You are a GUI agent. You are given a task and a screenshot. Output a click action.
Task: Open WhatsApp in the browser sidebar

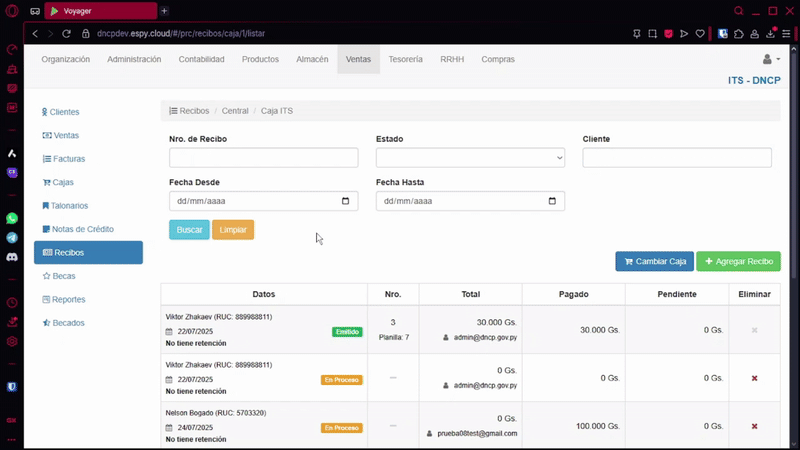[12, 218]
